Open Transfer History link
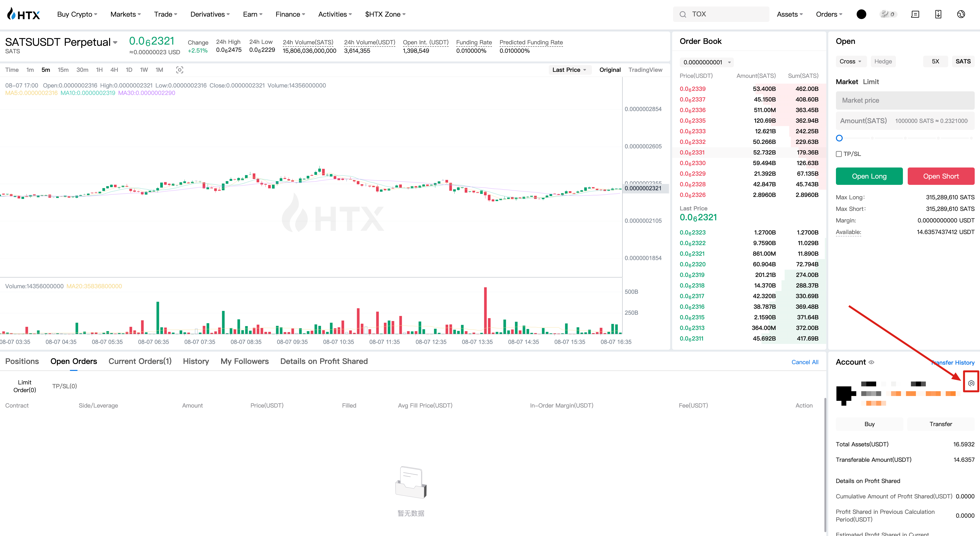This screenshot has height=536, width=980. pos(953,362)
